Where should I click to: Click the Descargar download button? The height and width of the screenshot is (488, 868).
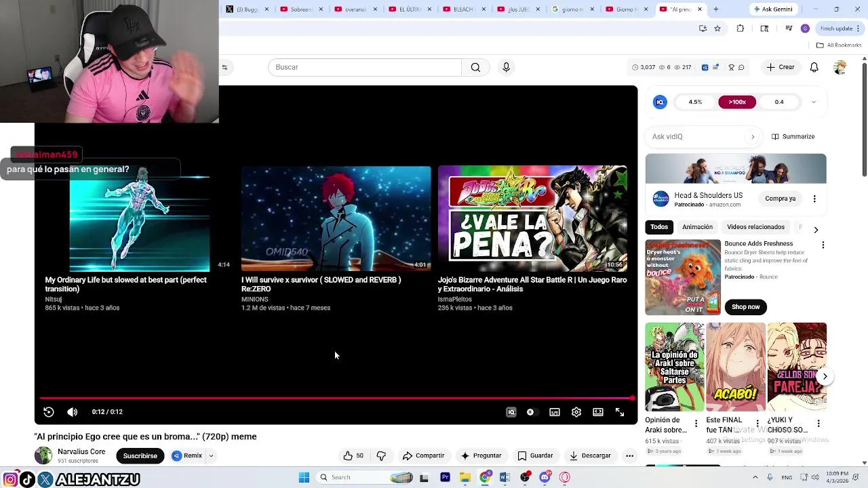[590, 455]
